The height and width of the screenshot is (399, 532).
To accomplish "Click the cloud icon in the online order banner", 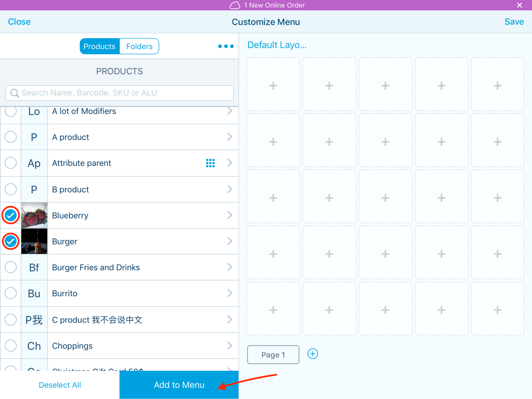I will pos(235,5).
